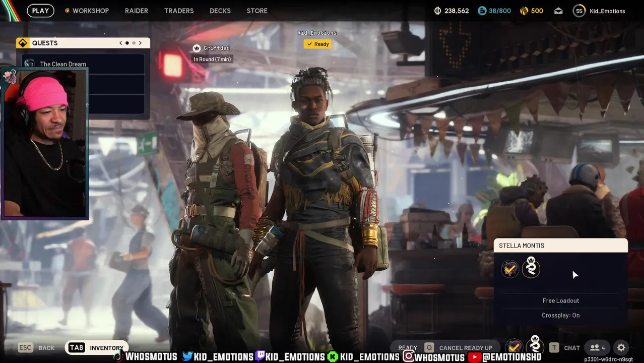Viewport: 644px width, 363px height.
Task: Click the TikTok icon in stream banner
Action: click(x=118, y=357)
